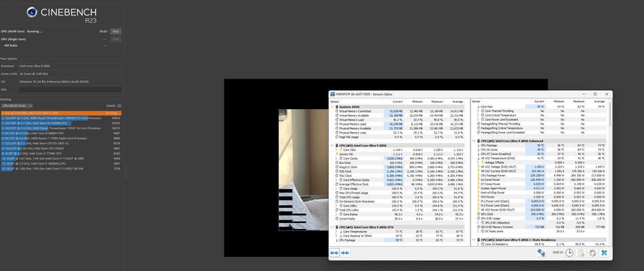This screenshot has height=271, width=644.
Task: Select the Core i7-4850HQ ranking row
Action: click(61, 163)
